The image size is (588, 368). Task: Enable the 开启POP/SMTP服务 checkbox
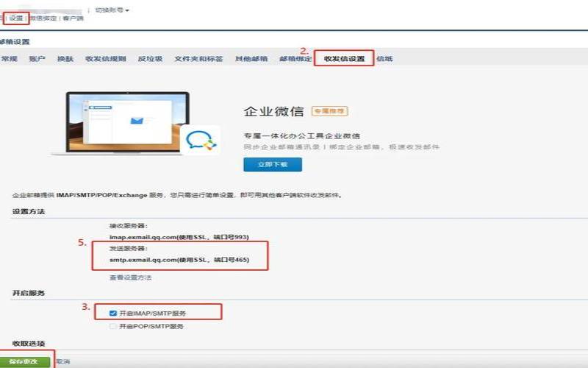point(113,326)
